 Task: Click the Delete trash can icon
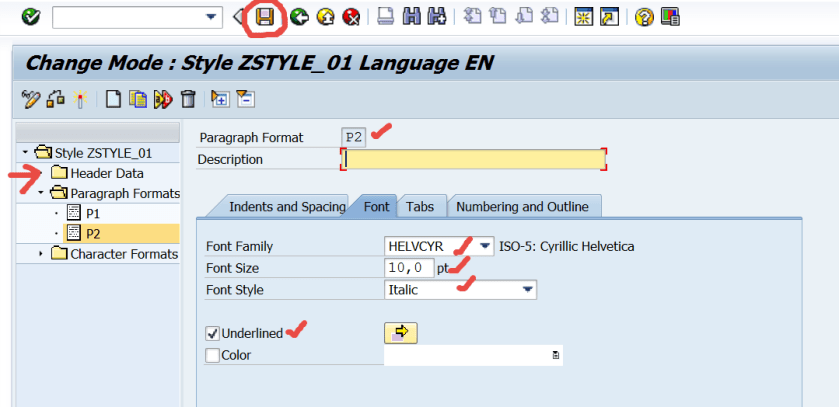(x=188, y=99)
